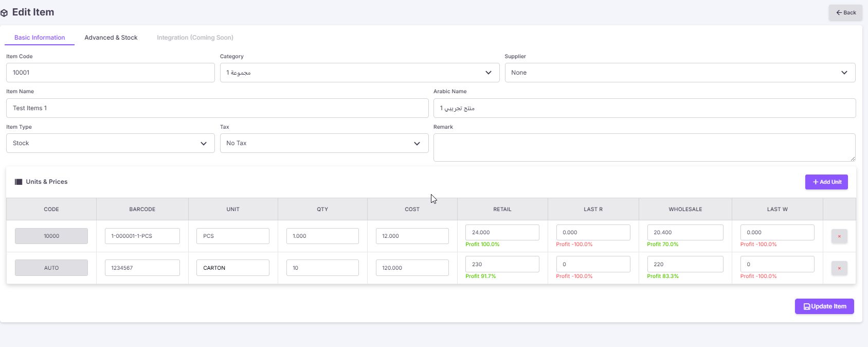Focus the Item Code field
This screenshot has height=347, width=868.
(110, 73)
